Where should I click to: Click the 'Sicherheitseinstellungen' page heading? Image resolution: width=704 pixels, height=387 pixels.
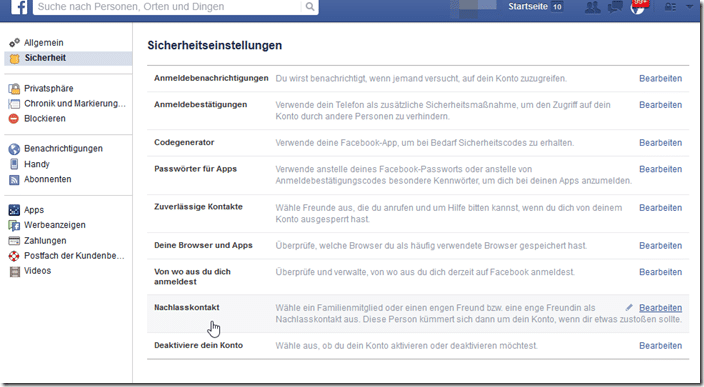coord(215,45)
